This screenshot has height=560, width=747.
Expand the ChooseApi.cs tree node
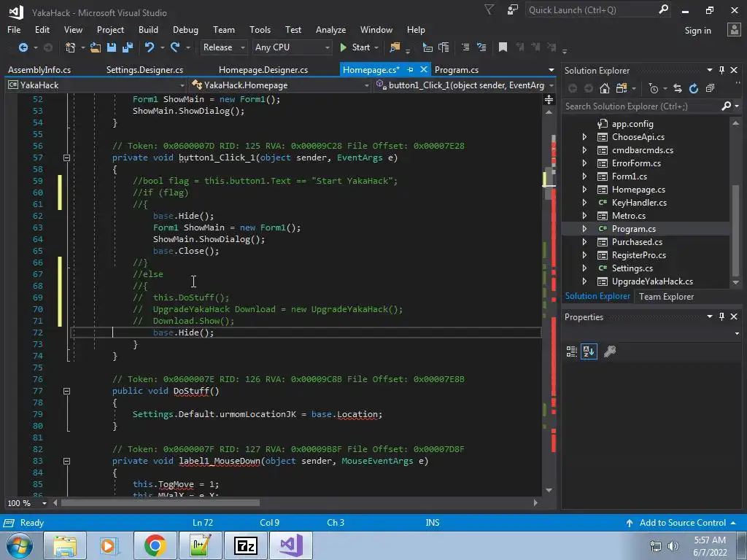coord(584,136)
